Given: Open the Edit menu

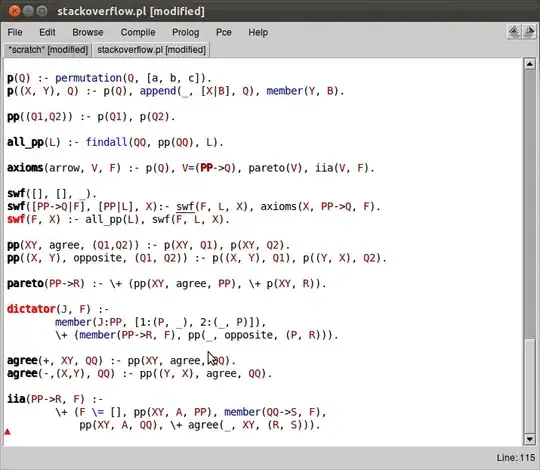Looking at the screenshot, I should 47,32.
